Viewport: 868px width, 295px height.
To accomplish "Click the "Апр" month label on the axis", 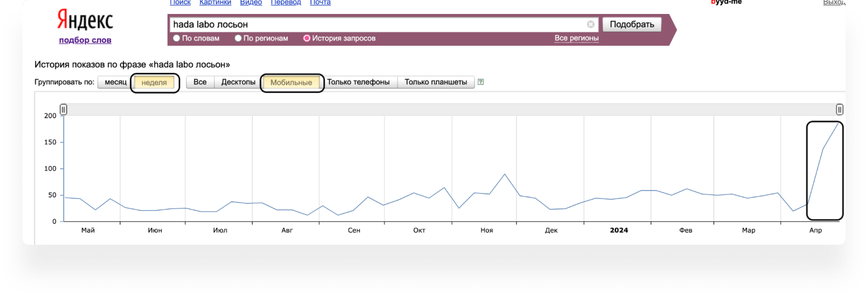I will point(815,230).
